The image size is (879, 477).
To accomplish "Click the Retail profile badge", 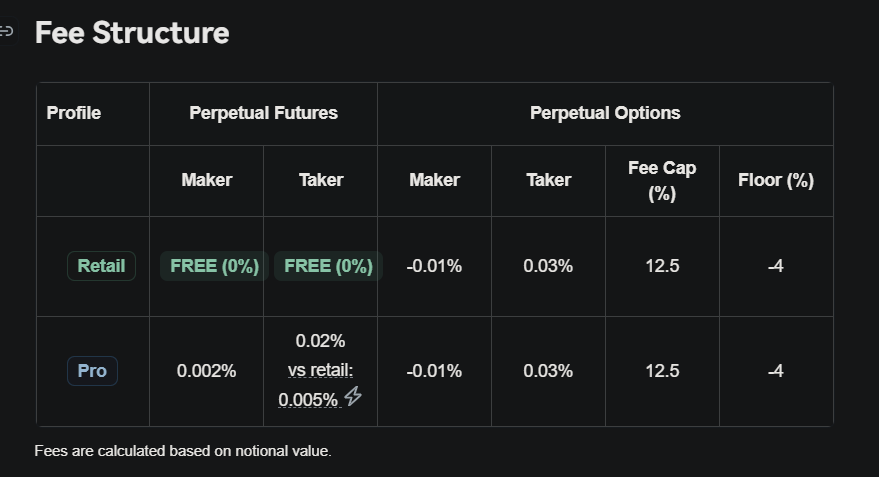I will pos(101,266).
